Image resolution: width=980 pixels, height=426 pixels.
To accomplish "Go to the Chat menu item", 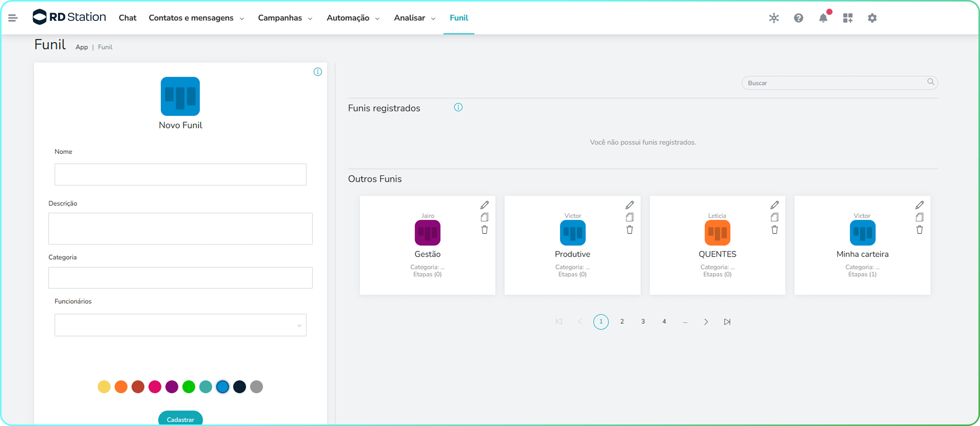I will (127, 18).
